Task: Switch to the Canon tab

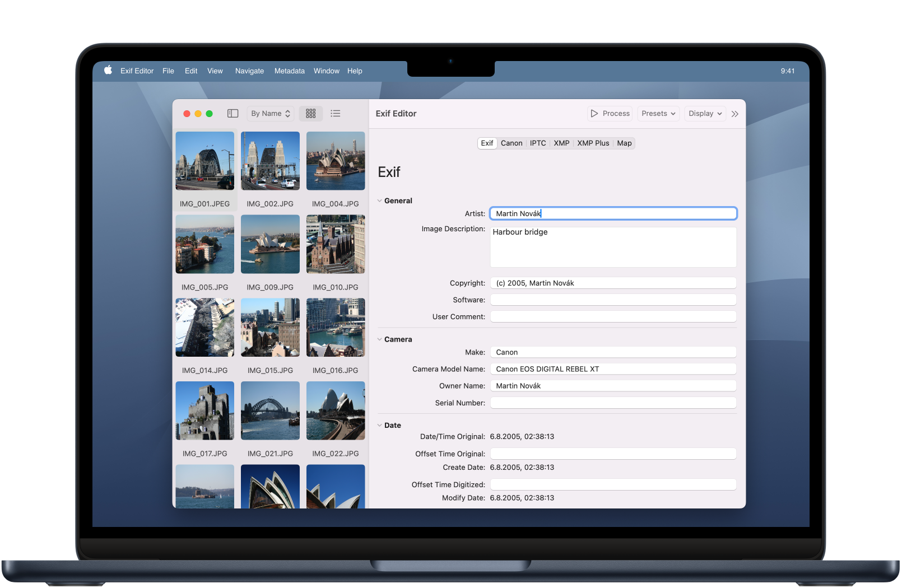Action: (x=511, y=143)
